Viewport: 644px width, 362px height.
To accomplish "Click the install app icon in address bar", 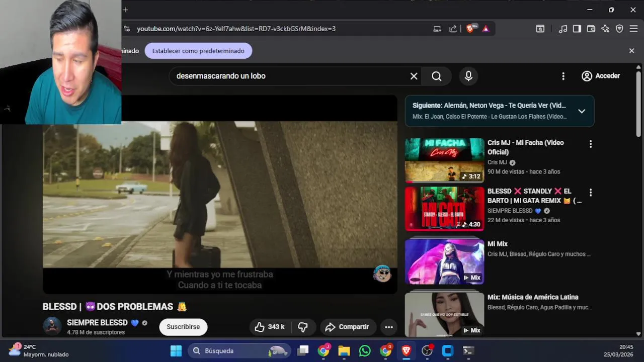I will (437, 29).
